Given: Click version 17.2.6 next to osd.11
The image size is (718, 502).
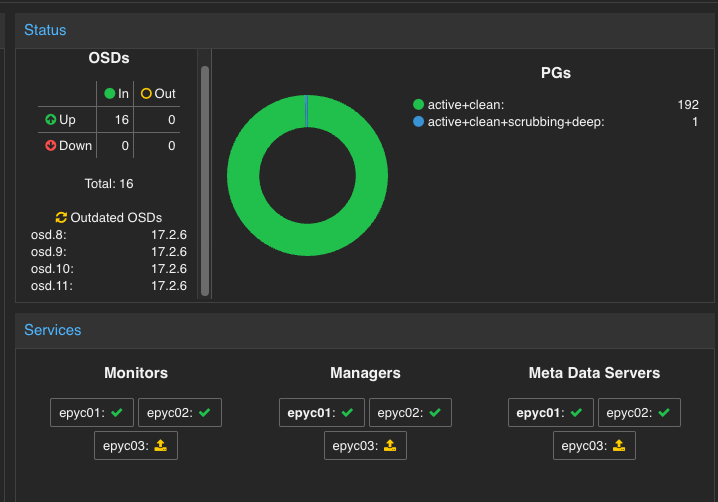Looking at the screenshot, I should (x=169, y=286).
